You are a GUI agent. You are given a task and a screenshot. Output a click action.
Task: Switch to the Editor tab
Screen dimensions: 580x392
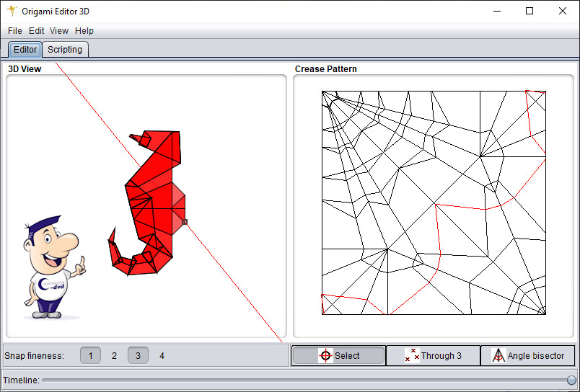tap(25, 49)
